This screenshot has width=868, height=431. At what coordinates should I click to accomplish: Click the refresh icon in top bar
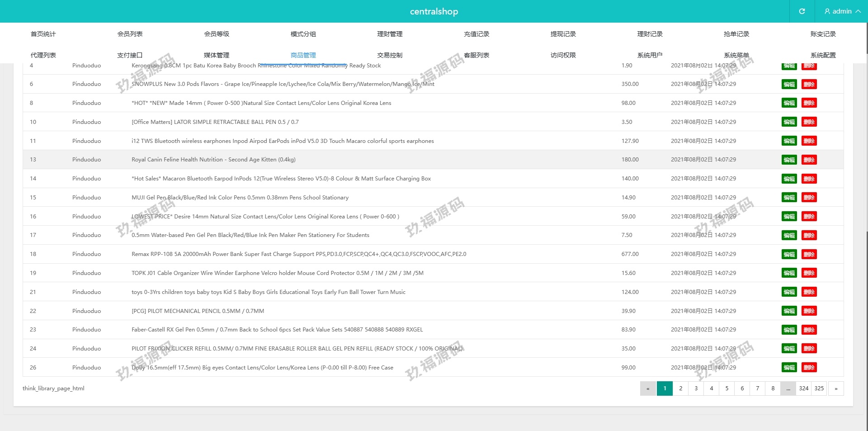click(802, 11)
